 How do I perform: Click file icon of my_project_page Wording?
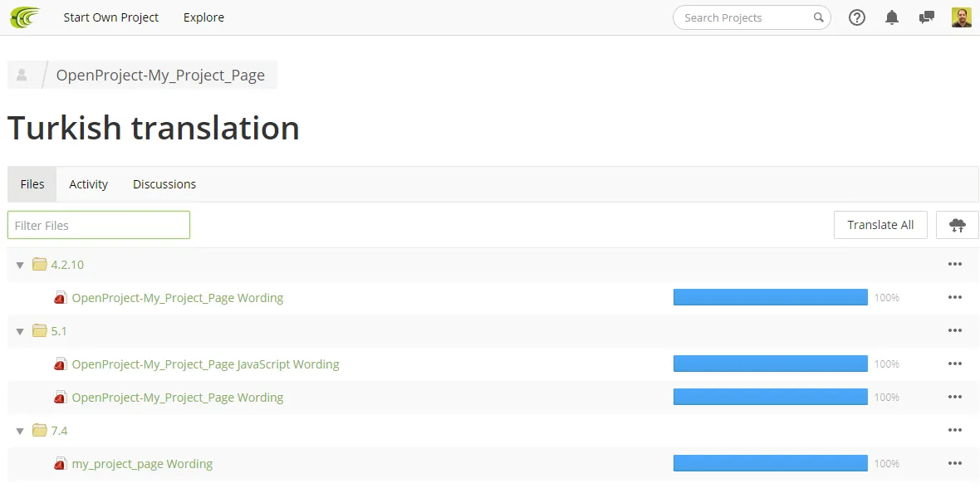coord(60,463)
